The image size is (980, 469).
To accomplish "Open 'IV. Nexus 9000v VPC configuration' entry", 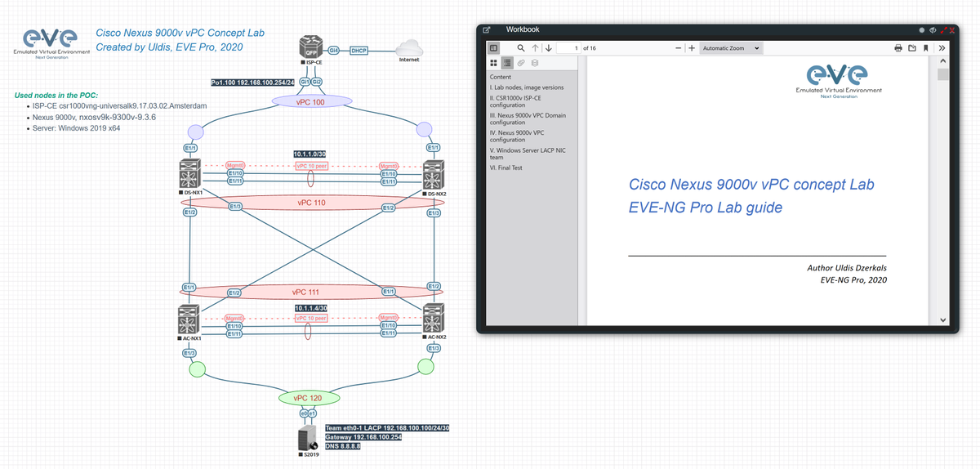I will coord(517,136).
